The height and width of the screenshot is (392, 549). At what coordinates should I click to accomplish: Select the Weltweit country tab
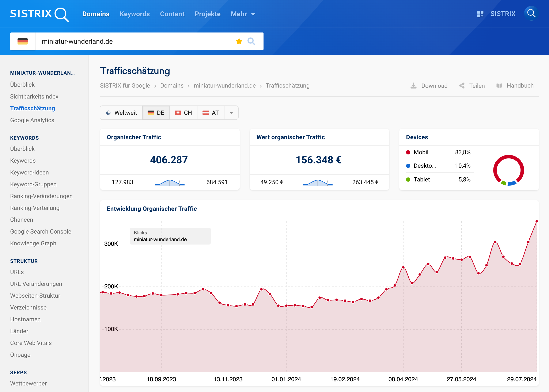pos(121,113)
